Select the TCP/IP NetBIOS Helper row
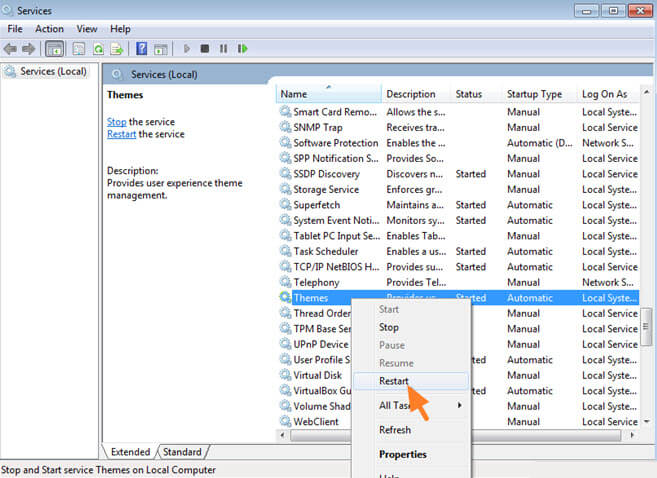Image resolution: width=657 pixels, height=478 pixels. tap(458, 266)
